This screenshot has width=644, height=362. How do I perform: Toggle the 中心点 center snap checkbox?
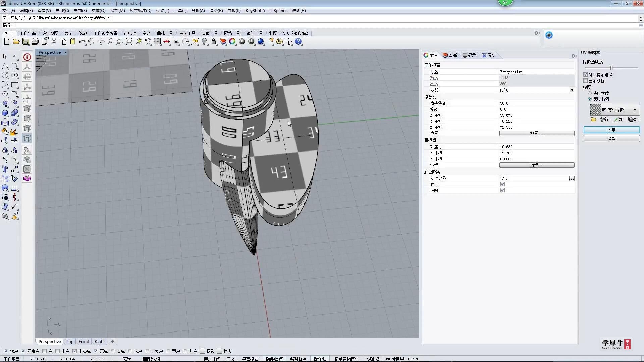74,351
